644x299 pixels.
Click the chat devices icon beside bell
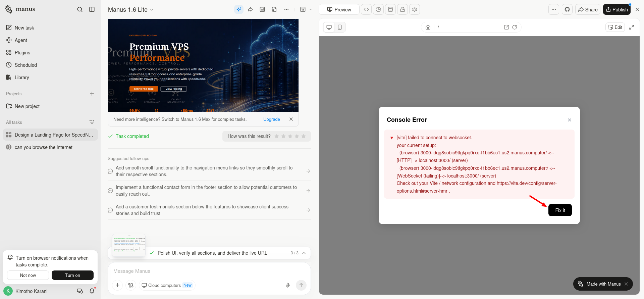tap(80, 291)
